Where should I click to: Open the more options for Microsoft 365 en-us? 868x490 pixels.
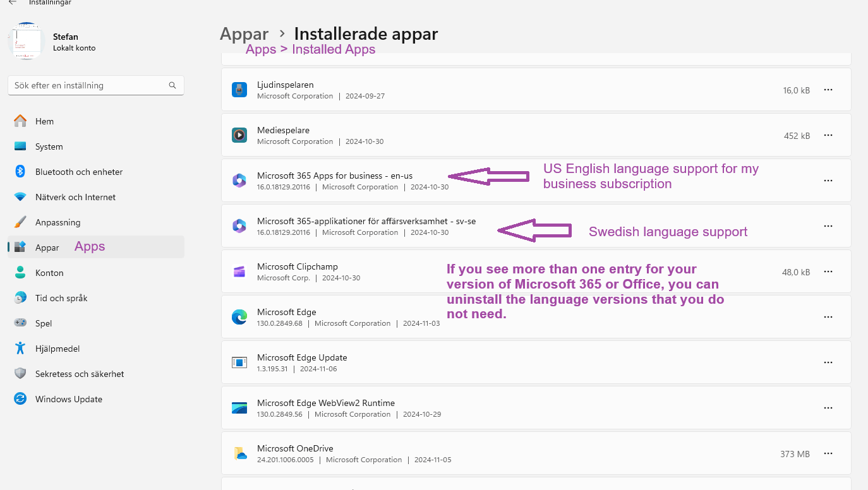[828, 181]
